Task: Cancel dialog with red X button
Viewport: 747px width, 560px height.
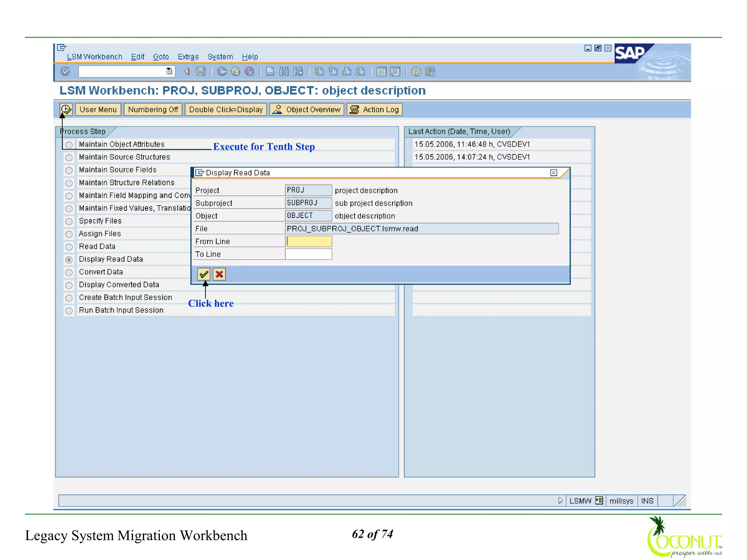Action: click(219, 274)
